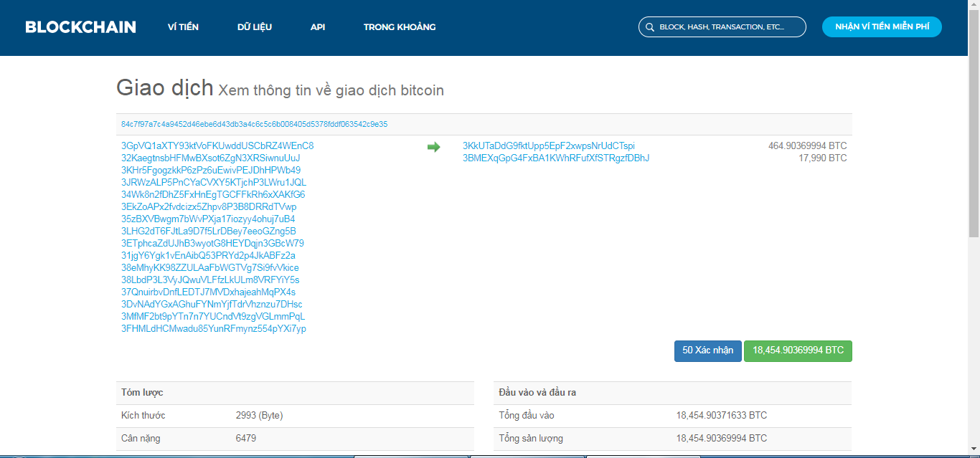980x458 pixels.
Task: Select the Tổng sản lượng amount value
Action: [x=722, y=438]
